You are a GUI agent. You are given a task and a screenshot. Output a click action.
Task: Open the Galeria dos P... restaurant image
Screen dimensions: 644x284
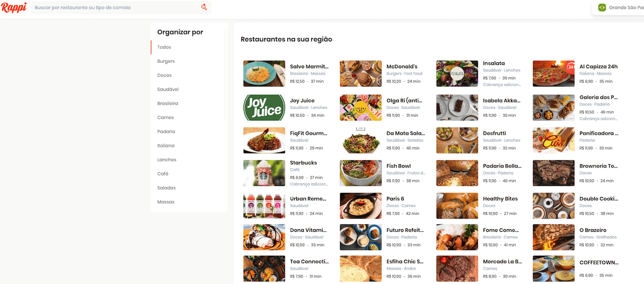554,107
